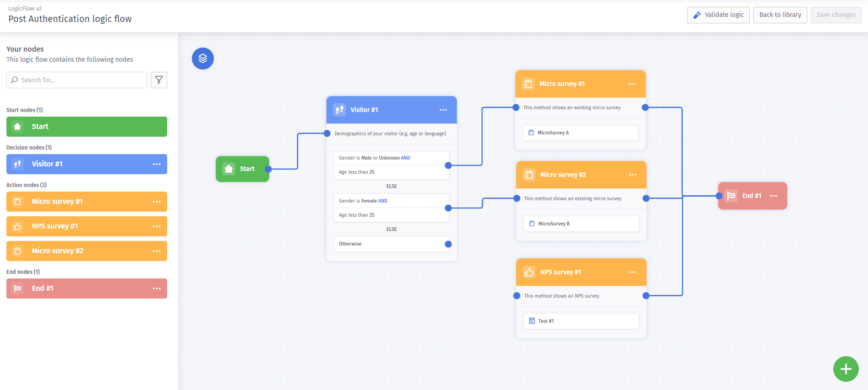Viewport: 868px width, 390px height.
Task: Open the three-dot menu of NPS survey #1 in sidebar
Action: click(157, 226)
